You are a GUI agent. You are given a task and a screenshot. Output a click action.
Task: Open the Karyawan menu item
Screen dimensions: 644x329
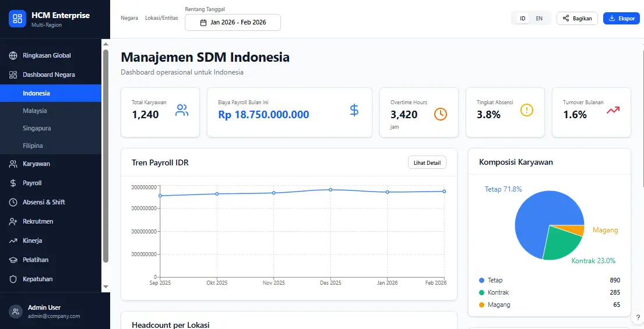tap(51, 164)
